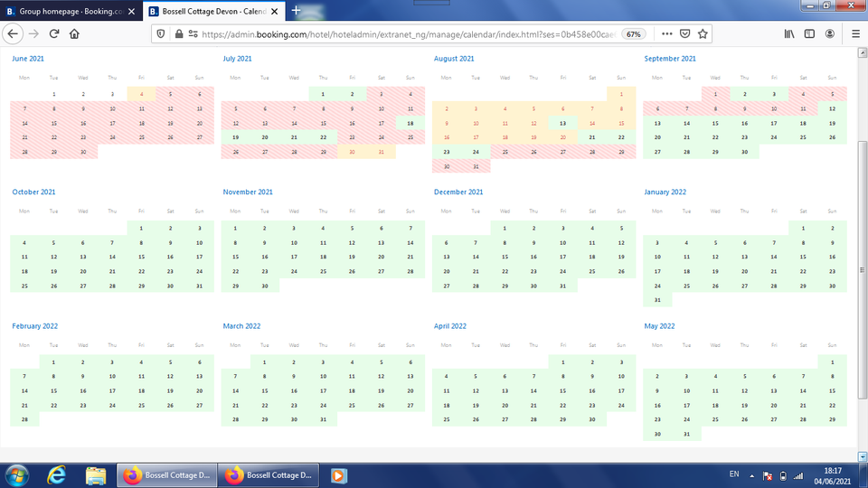Open the Firefox hamburger menu

[855, 33]
